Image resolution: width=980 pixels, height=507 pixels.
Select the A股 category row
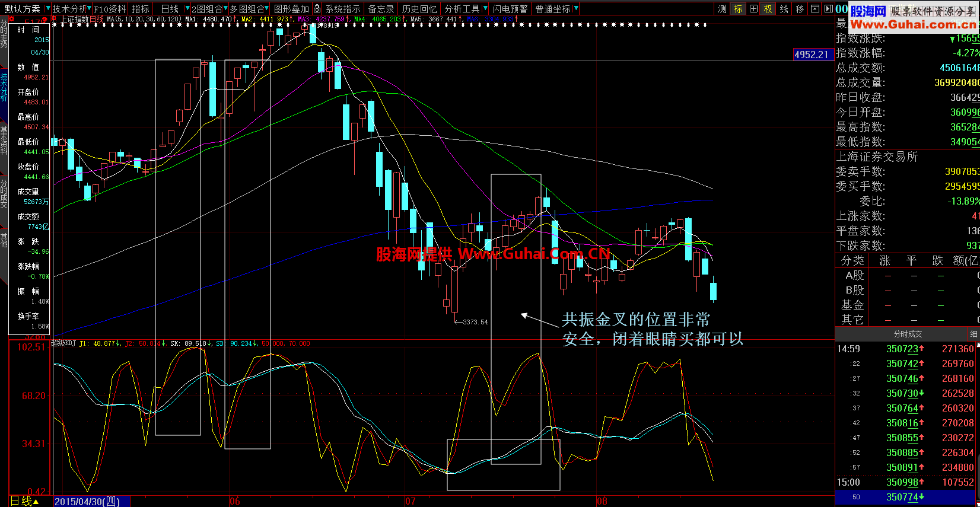908,275
